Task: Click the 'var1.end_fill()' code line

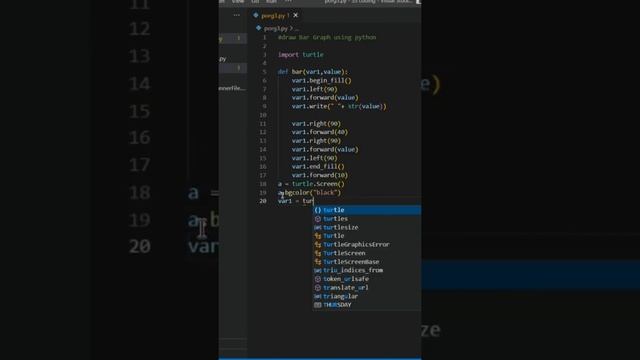Action: tap(318, 167)
